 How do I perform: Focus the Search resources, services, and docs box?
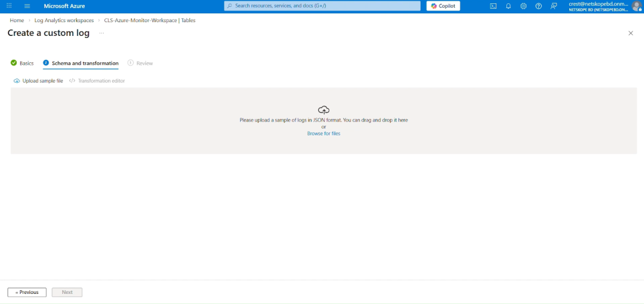pyautogui.click(x=323, y=6)
